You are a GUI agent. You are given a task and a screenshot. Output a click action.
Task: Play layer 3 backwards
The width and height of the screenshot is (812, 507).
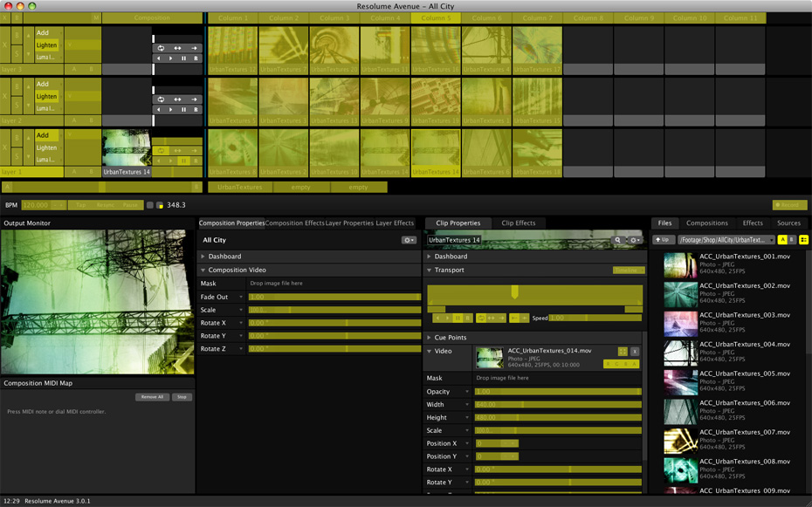click(x=158, y=58)
